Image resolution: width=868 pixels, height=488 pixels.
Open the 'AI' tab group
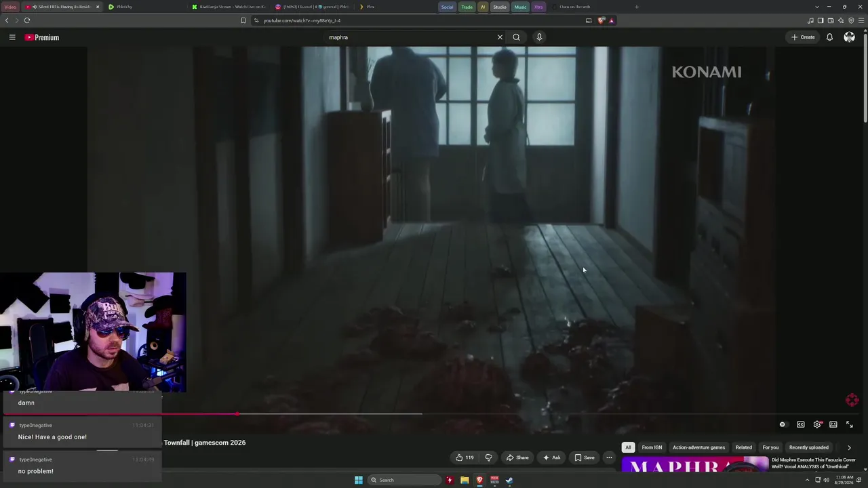click(x=483, y=7)
